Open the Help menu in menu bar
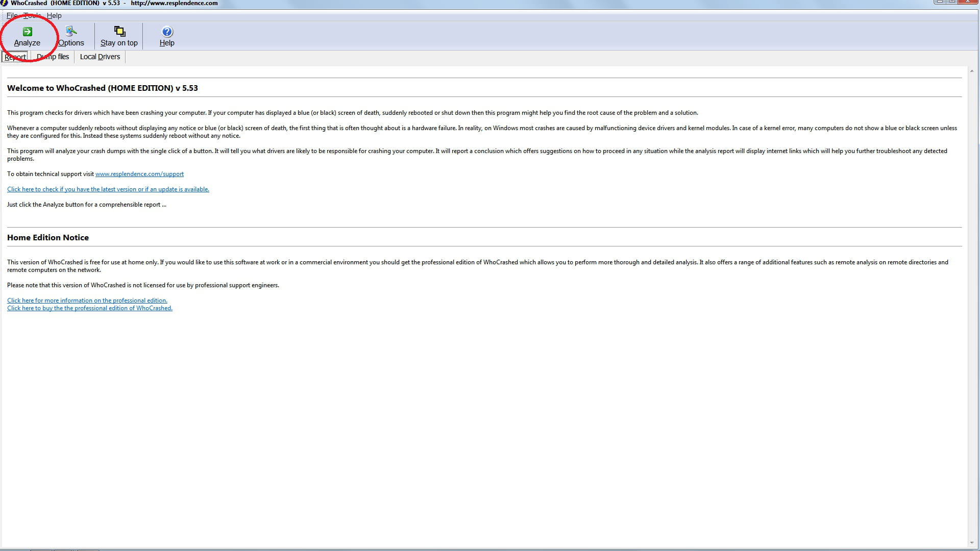Image resolution: width=980 pixels, height=551 pixels. 54,15
